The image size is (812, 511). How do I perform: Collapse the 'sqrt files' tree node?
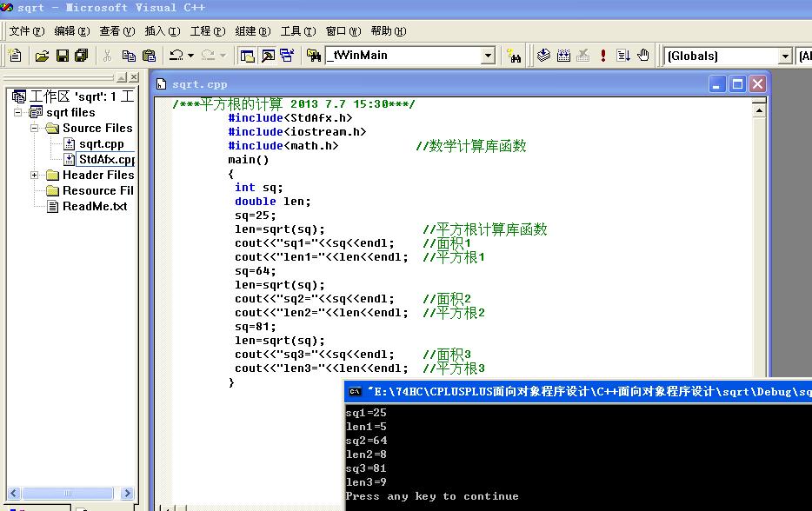(17, 112)
